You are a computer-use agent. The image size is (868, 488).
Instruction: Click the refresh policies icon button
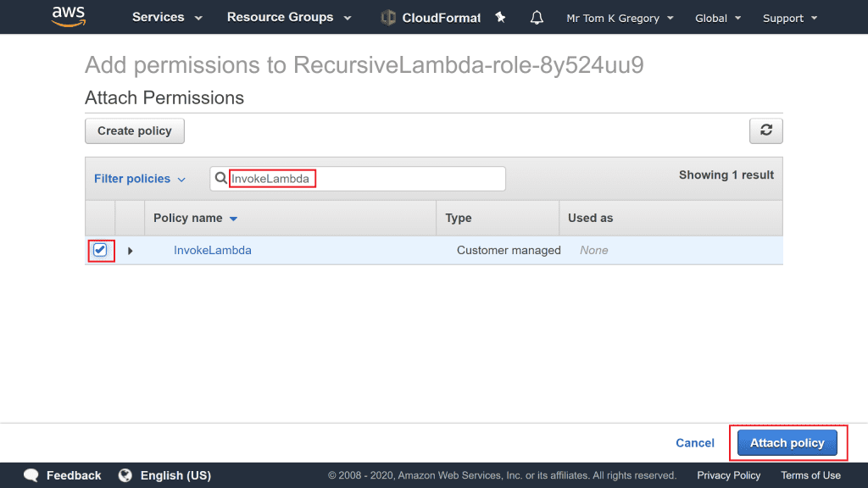click(x=765, y=130)
